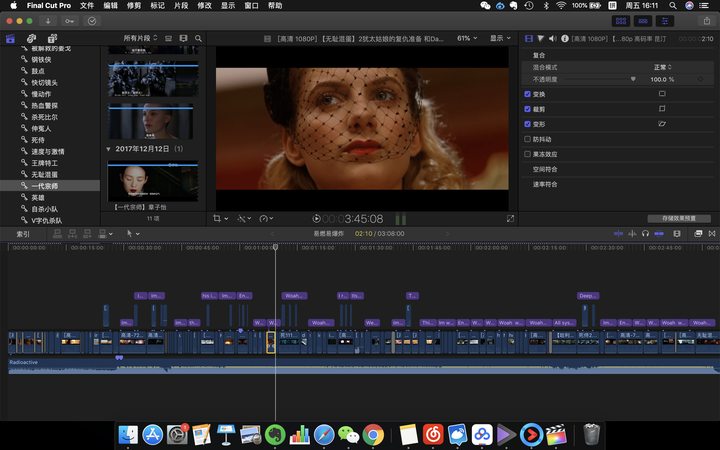Show background tasks checkmark button
This screenshot has height=450, width=720.
pyautogui.click(x=92, y=21)
